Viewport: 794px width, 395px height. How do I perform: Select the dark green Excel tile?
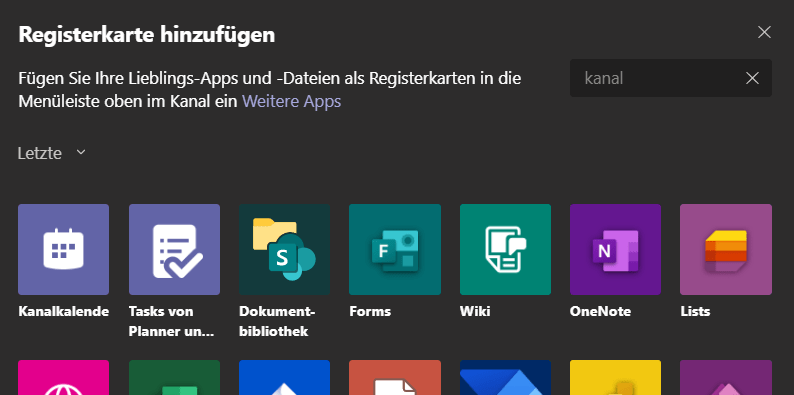[174, 377]
